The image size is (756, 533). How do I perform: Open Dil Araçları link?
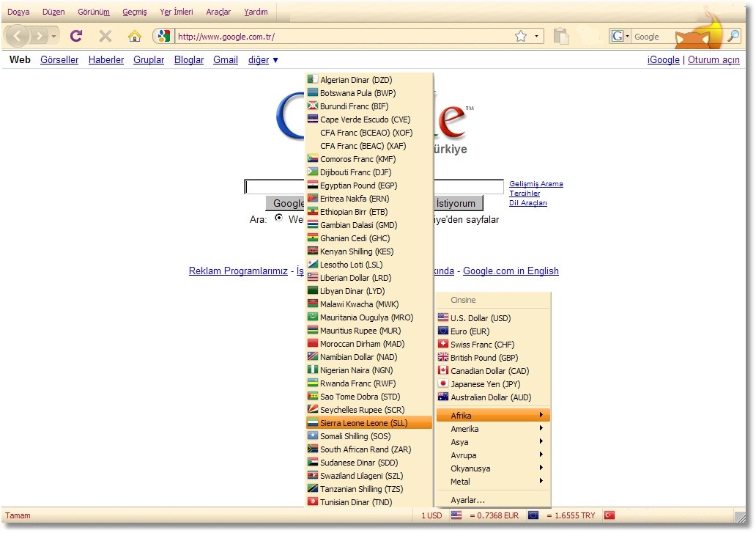pyautogui.click(x=528, y=202)
